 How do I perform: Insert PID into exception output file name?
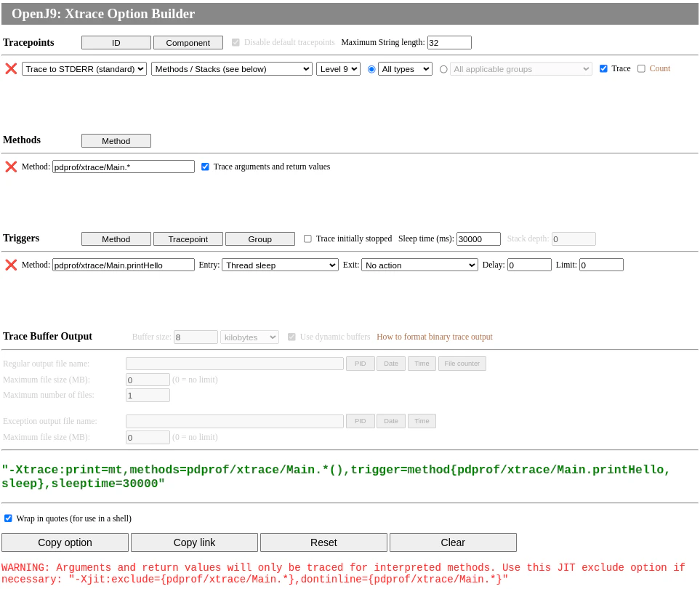[361, 421]
